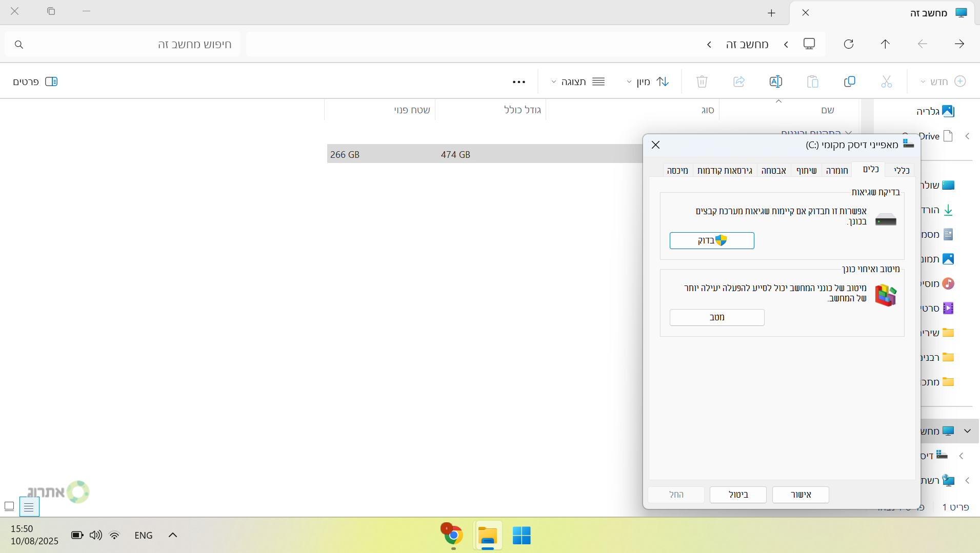Expand the Network tree node
980x553 pixels.
coord(967,481)
